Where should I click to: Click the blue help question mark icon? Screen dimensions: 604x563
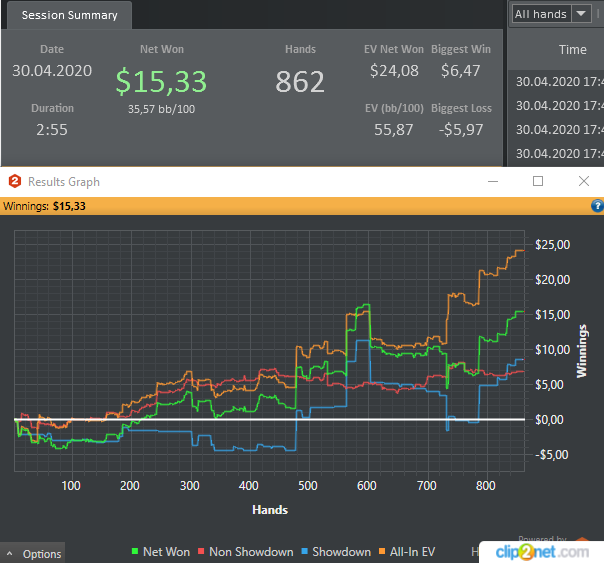(597, 206)
